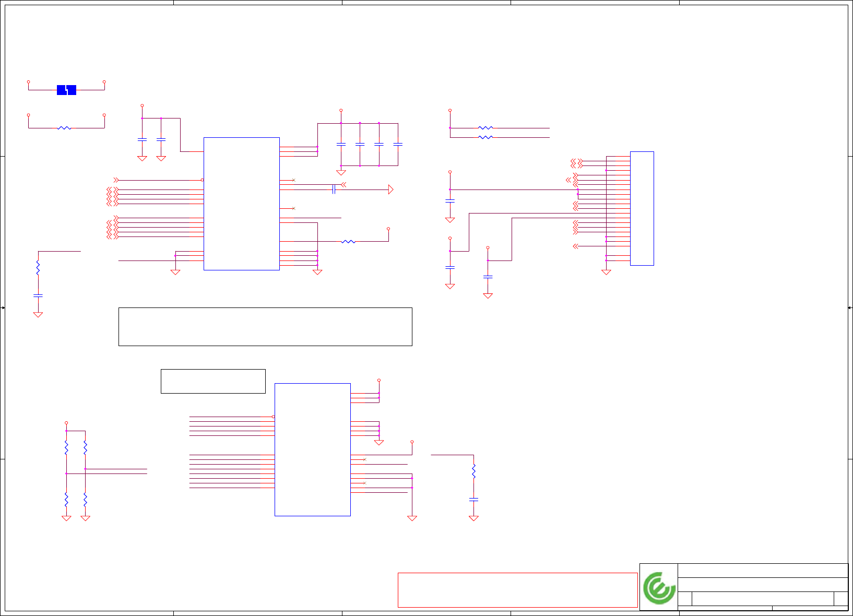The width and height of the screenshot is (853, 616).
Task: Select the solid blue jumper component symbol
Action: pyautogui.click(x=66, y=90)
